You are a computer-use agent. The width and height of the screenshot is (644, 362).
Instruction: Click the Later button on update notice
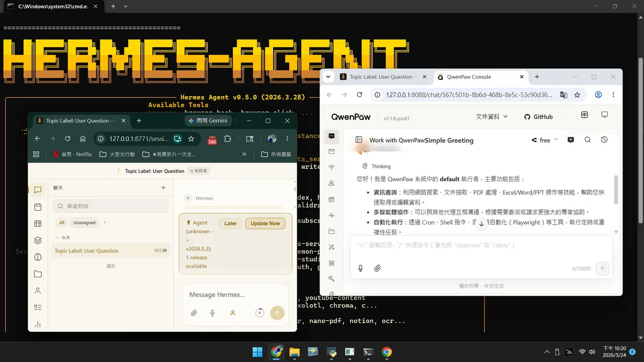tap(231, 223)
